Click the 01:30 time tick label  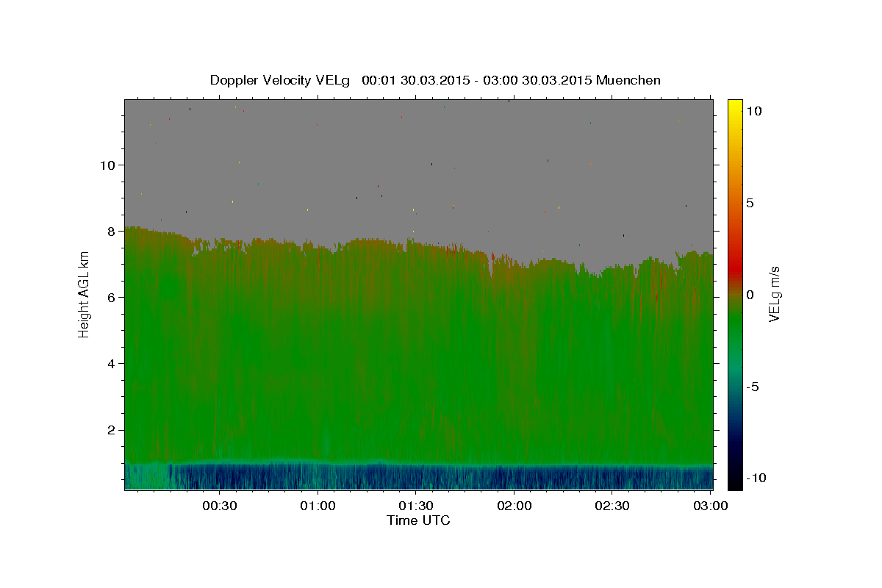pyautogui.click(x=415, y=506)
